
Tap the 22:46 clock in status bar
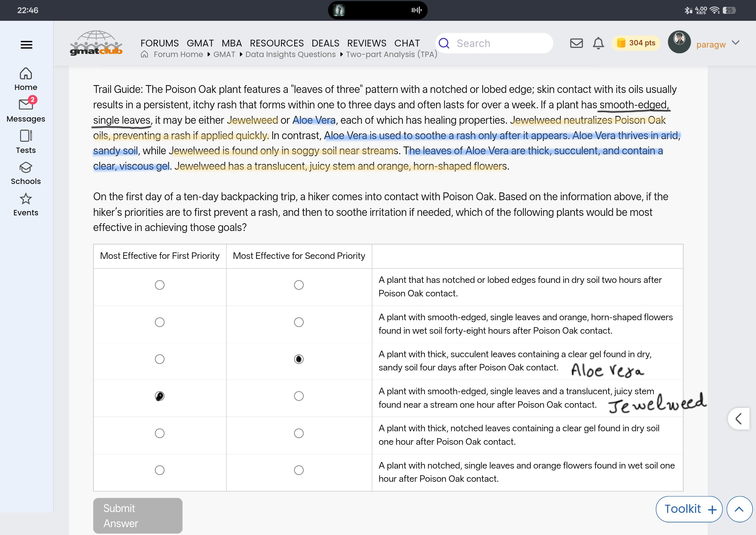(28, 10)
